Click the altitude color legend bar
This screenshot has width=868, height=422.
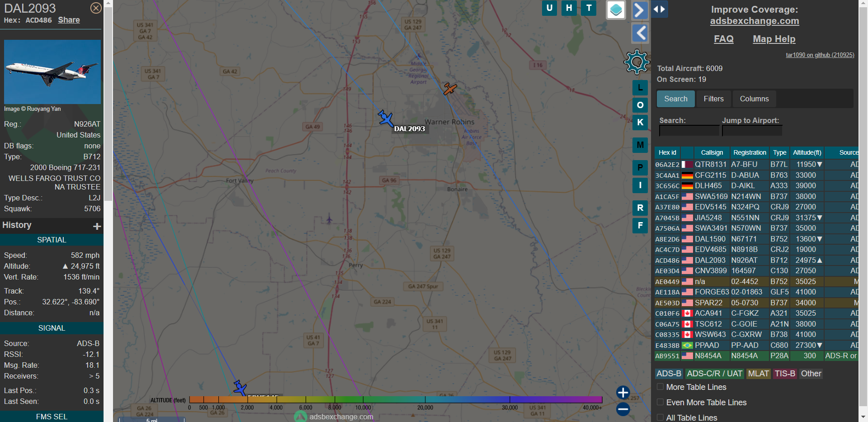click(x=396, y=399)
